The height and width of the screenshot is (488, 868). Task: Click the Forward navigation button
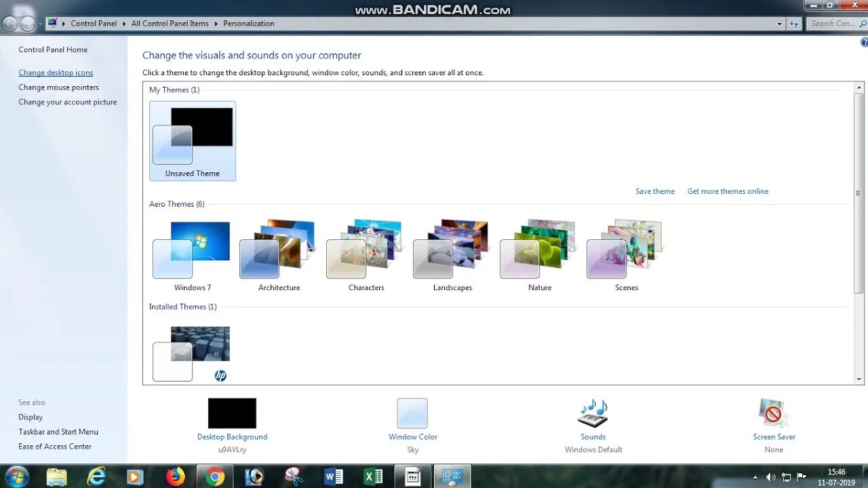click(27, 24)
